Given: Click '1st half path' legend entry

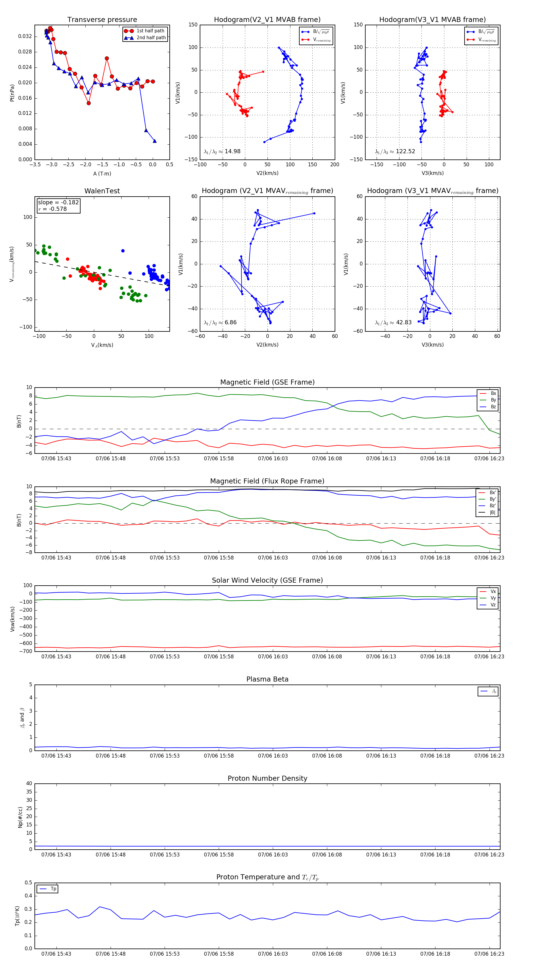Looking at the screenshot, I should (145, 31).
